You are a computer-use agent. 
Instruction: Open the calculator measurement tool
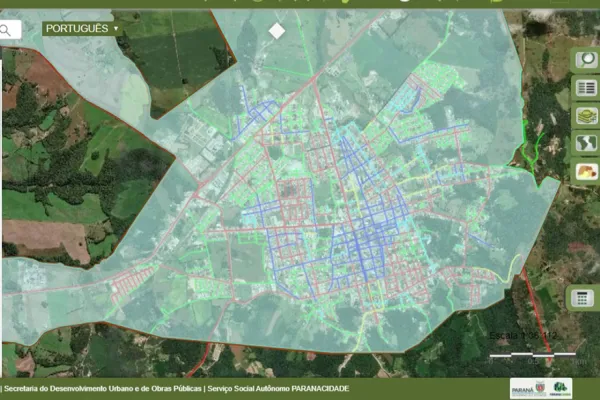click(x=582, y=298)
